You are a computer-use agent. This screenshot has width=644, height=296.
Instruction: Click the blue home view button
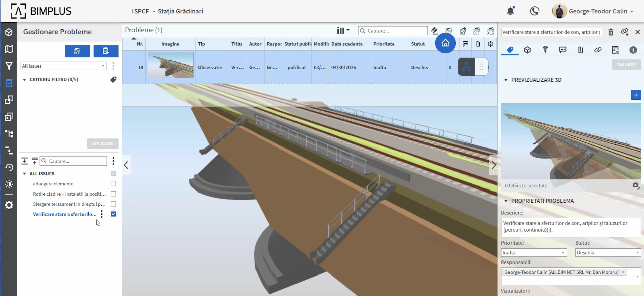[445, 43]
